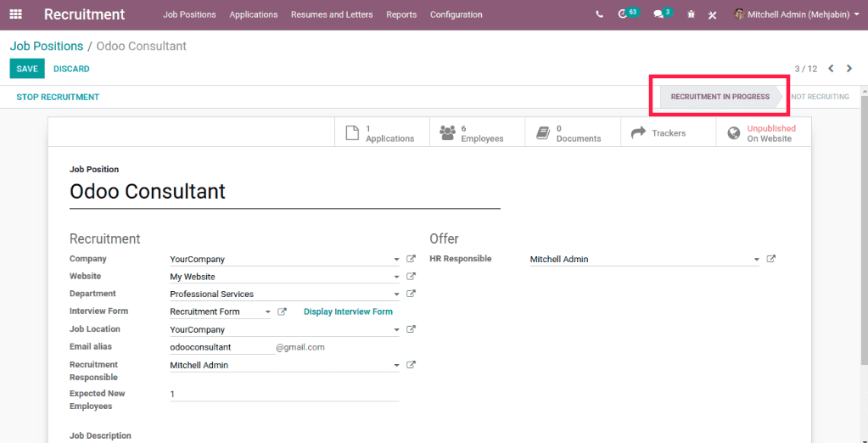
Task: Click the phone call icon
Action: pos(600,14)
